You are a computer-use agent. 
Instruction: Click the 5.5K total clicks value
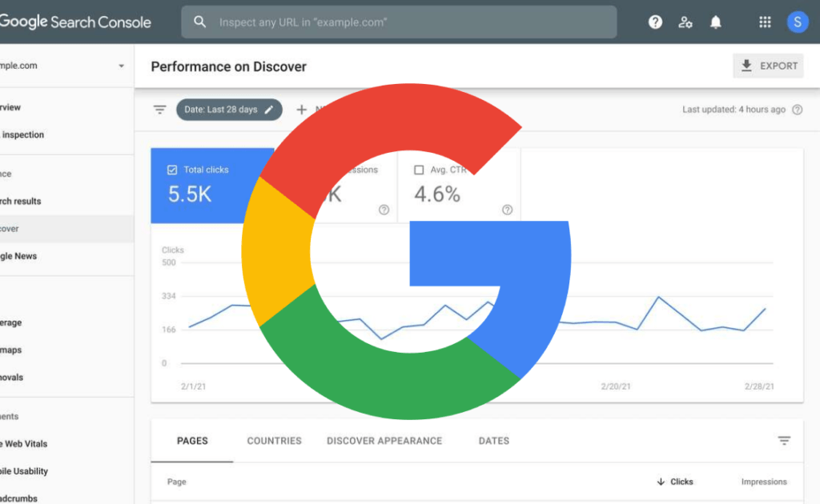(189, 194)
